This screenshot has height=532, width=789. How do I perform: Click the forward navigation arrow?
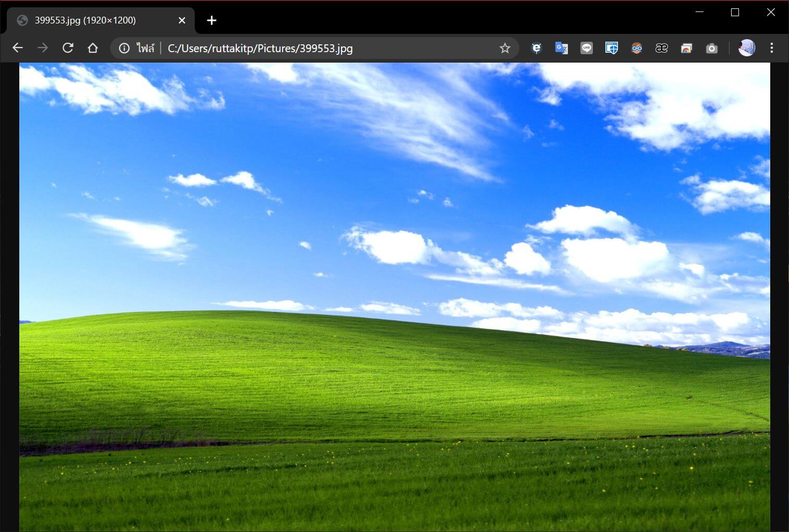click(43, 48)
